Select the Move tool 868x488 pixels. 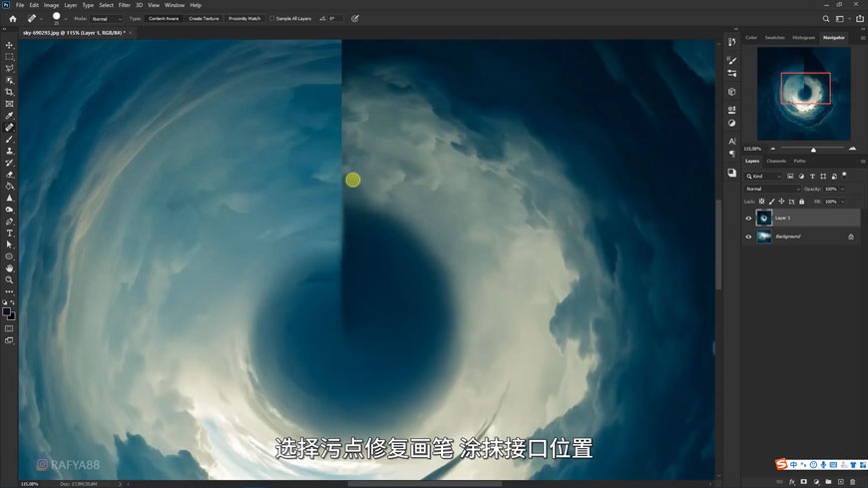tap(9, 45)
